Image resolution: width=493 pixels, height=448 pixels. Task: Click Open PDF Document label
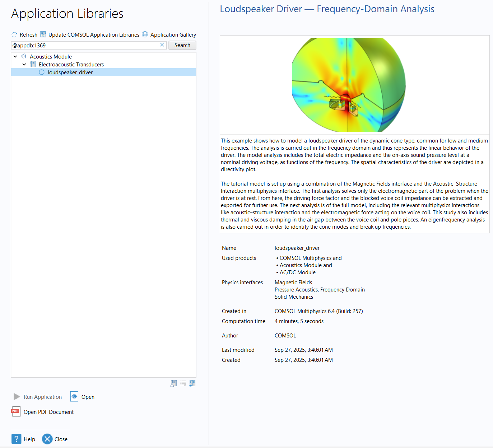(48, 412)
